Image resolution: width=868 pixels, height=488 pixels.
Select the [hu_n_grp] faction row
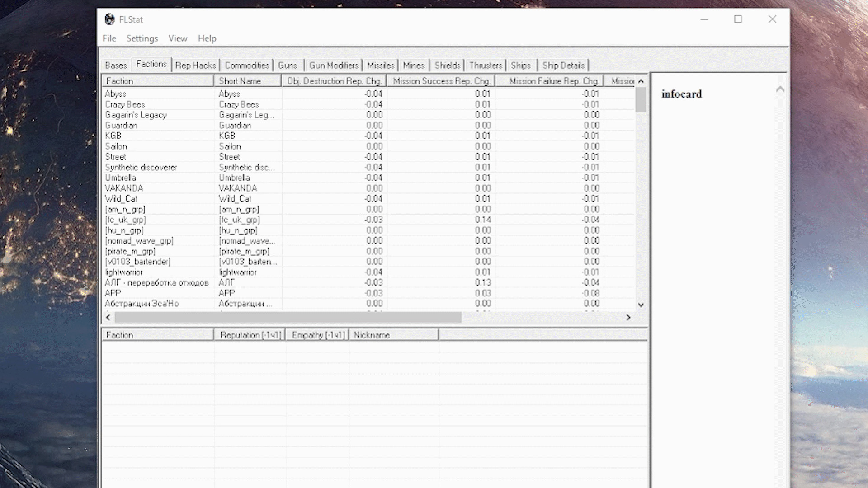pyautogui.click(x=368, y=230)
